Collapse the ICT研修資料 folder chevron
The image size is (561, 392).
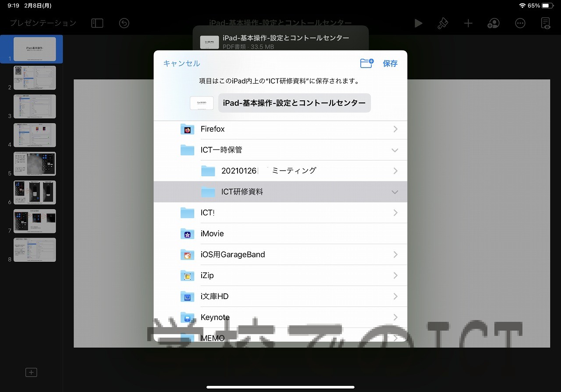(395, 192)
